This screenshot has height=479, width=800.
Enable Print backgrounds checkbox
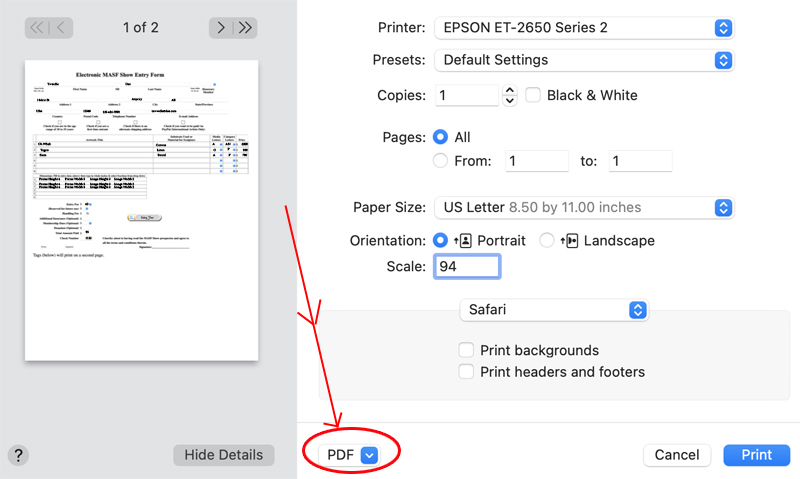pyautogui.click(x=466, y=350)
